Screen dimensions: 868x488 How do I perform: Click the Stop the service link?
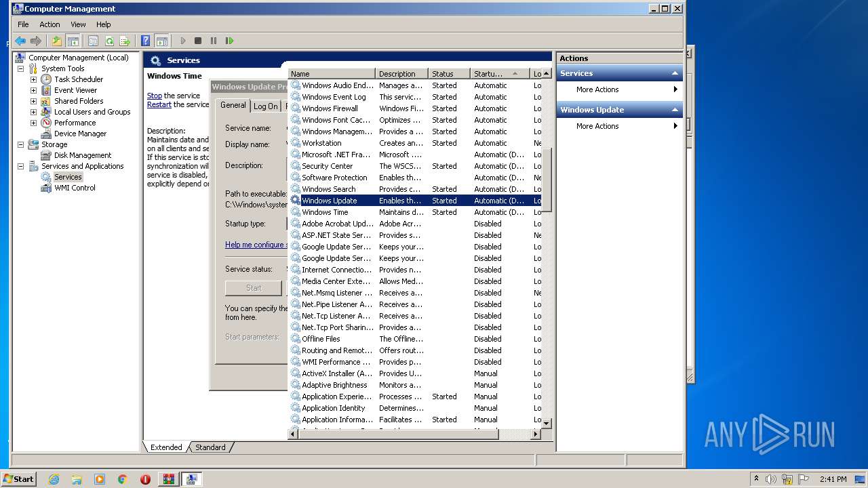pos(155,96)
